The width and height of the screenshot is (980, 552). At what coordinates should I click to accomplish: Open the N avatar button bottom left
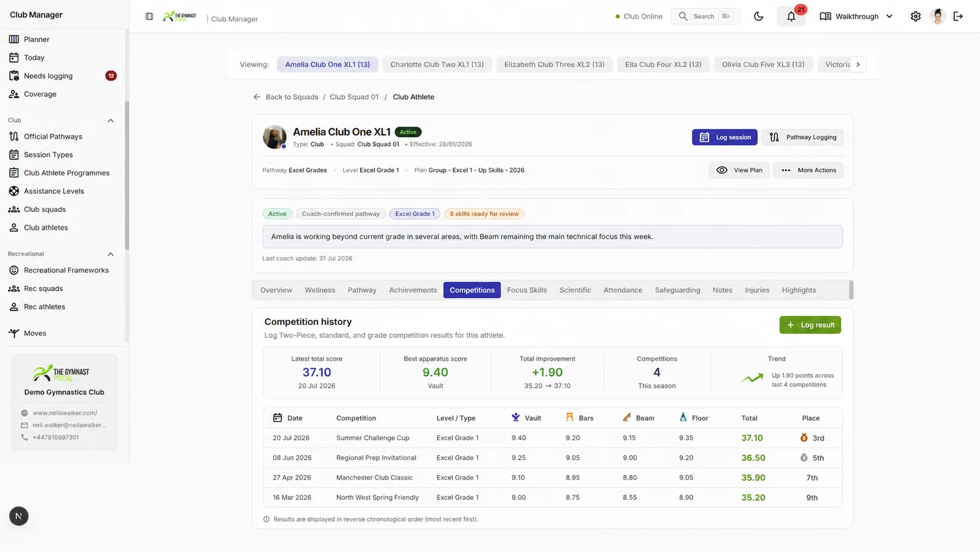coord(19,516)
